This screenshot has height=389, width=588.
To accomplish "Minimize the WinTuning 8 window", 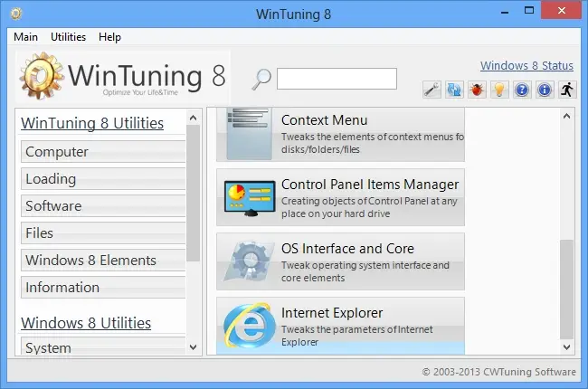I will [505, 11].
